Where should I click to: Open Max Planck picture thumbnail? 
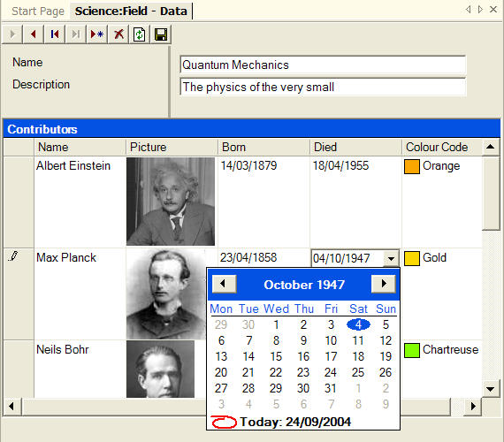click(166, 294)
